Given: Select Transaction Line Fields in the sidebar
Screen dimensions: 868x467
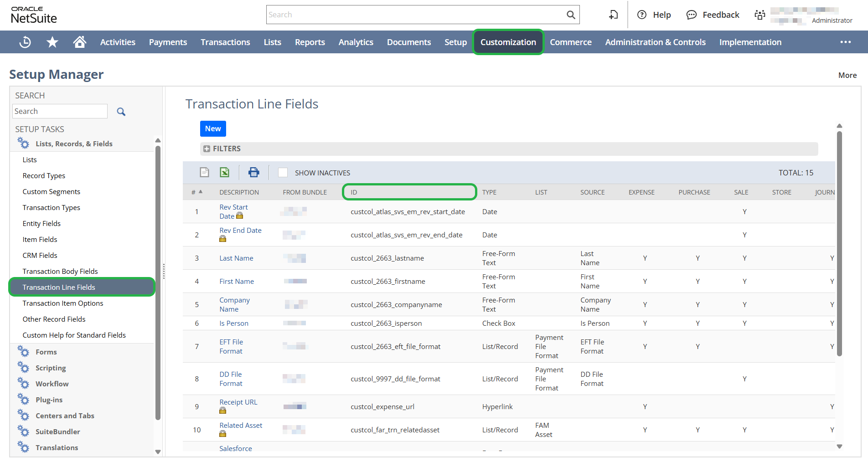Looking at the screenshot, I should pyautogui.click(x=82, y=287).
